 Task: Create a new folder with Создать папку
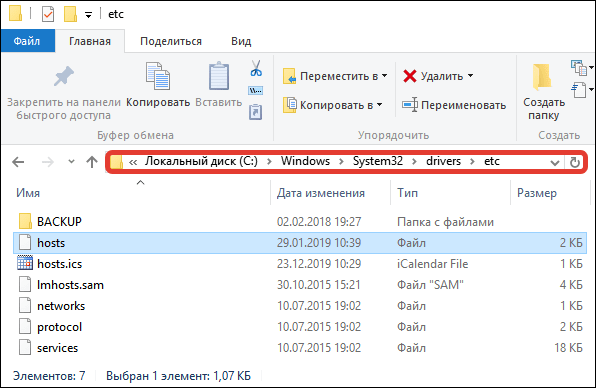544,92
